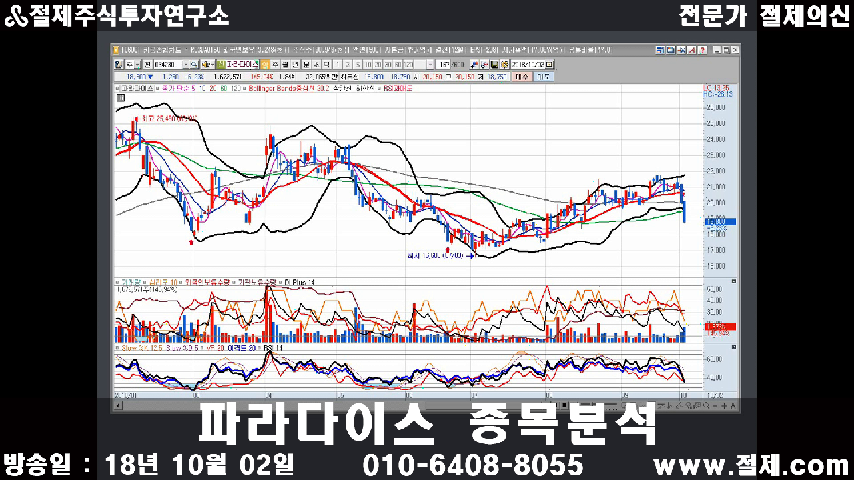The image size is (854, 480).
Task: Click the pink 매수 buy button
Action: [522, 77]
